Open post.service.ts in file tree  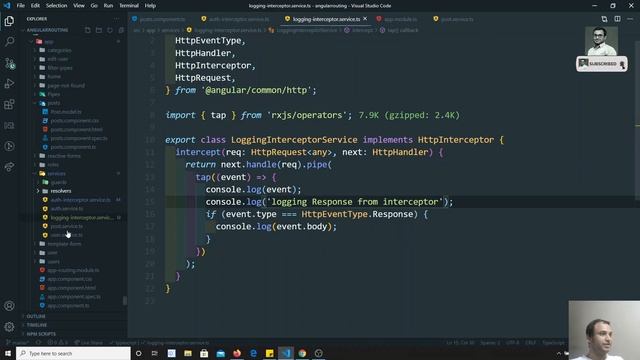click(x=67, y=226)
